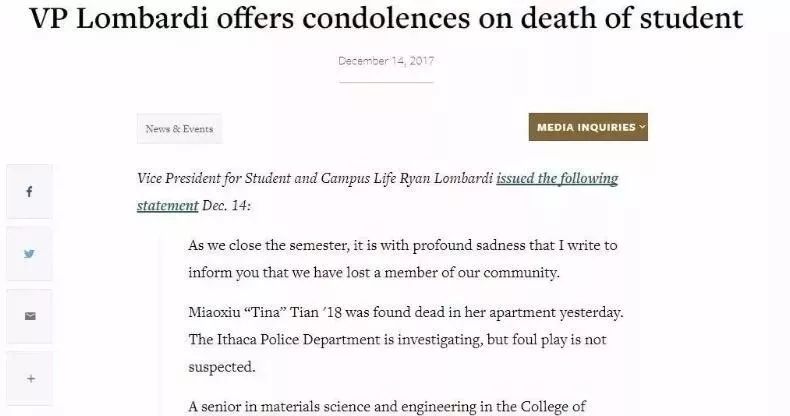Click the 'VP Lombardi offers condolences' headline

coord(386,18)
